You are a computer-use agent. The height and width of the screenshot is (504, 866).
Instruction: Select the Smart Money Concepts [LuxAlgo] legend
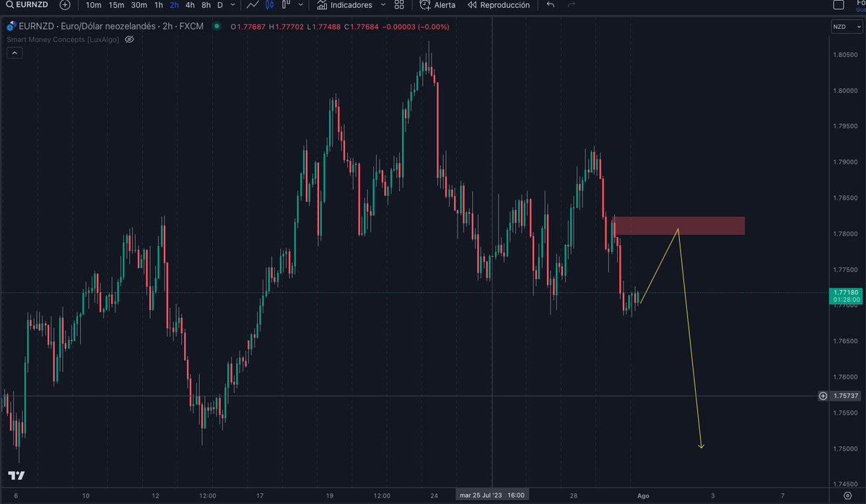click(63, 39)
